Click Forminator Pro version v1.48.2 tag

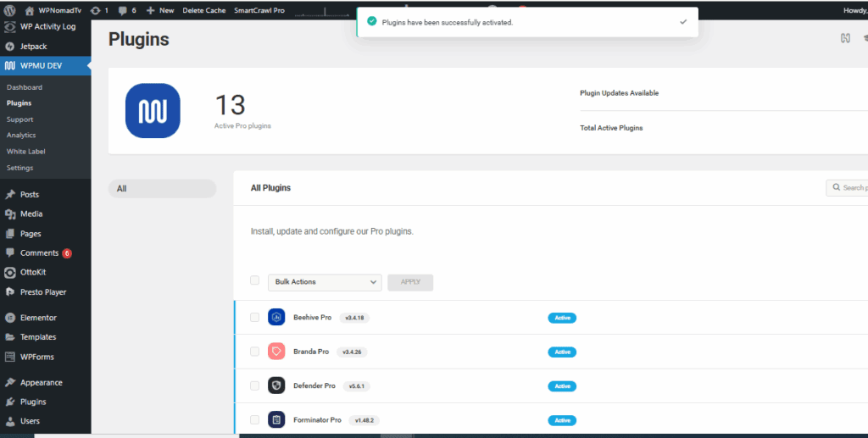[364, 421]
